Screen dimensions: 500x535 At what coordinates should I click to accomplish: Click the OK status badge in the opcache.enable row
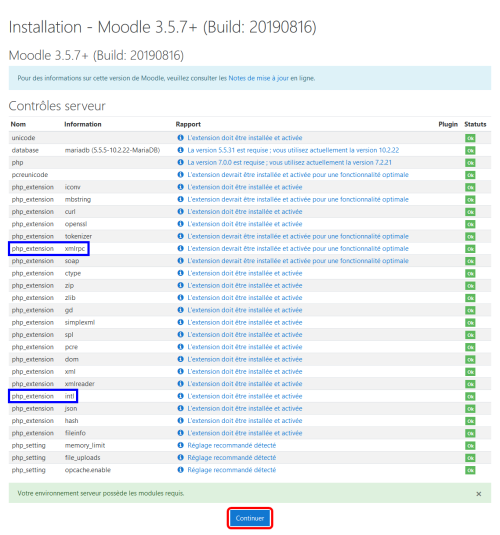click(470, 470)
